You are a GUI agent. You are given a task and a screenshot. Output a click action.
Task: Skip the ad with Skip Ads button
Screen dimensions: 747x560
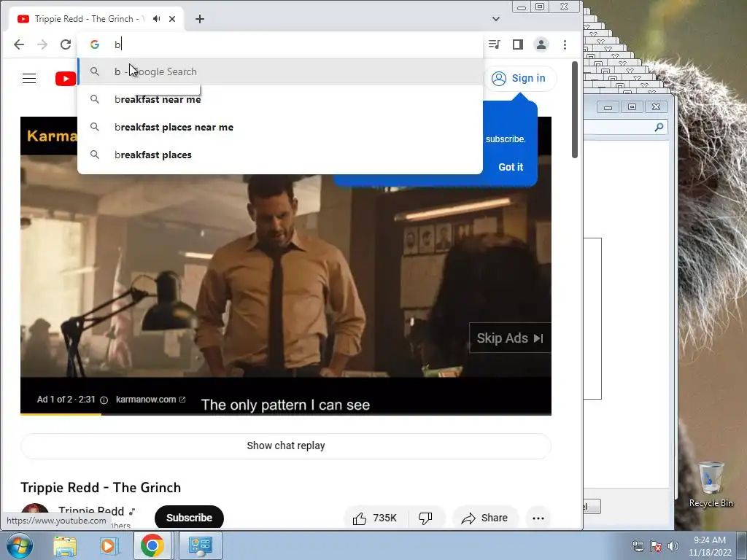[x=510, y=338]
